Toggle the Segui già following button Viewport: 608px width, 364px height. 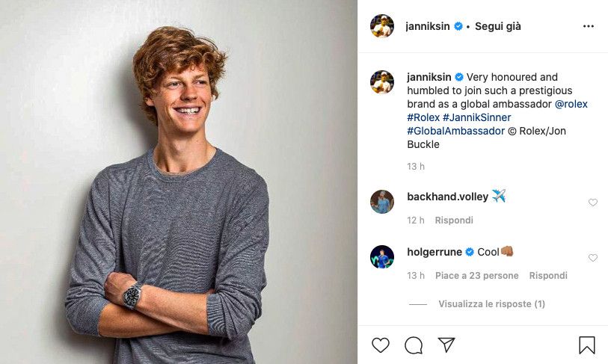tap(498, 26)
